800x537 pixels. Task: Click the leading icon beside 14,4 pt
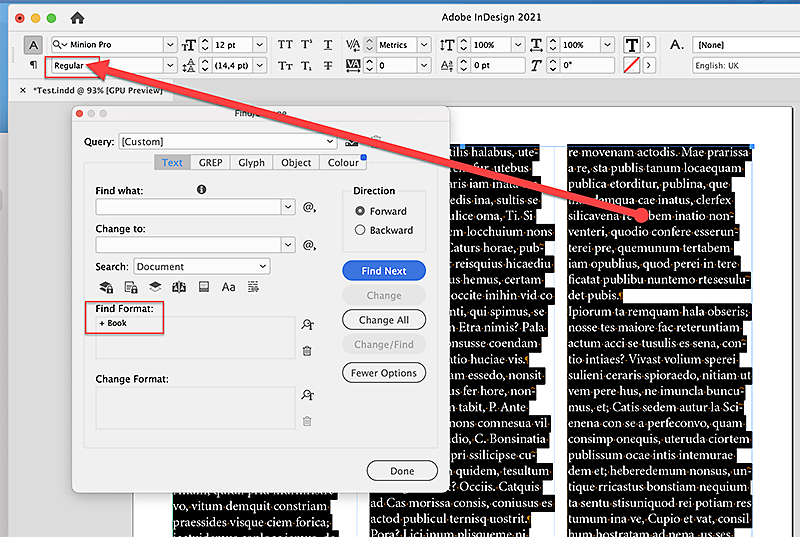pos(189,65)
